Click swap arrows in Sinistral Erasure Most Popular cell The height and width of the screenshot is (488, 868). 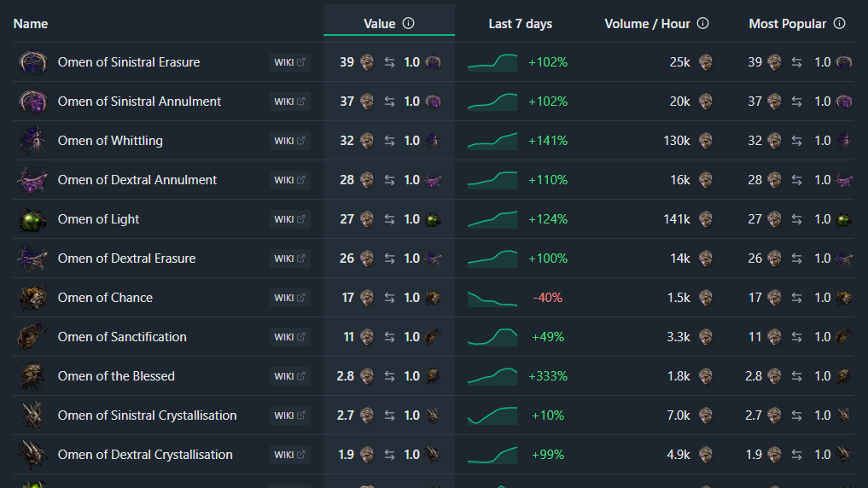coord(796,62)
